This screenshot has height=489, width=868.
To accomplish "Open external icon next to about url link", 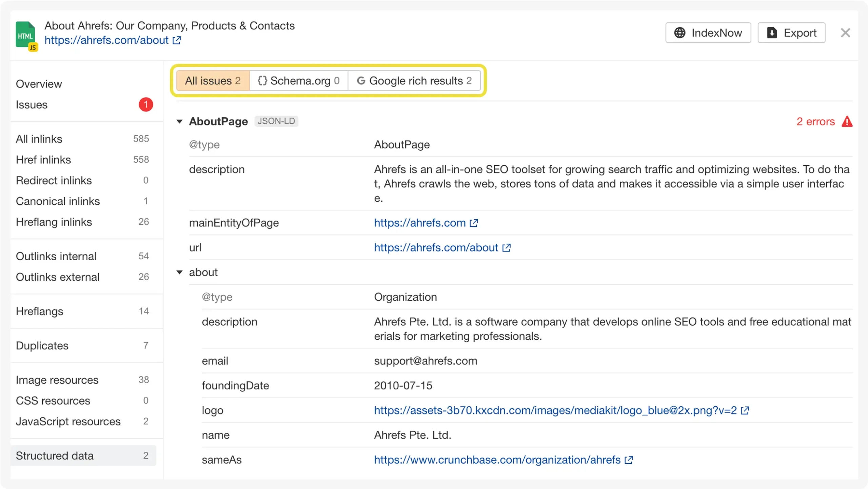I will click(x=506, y=248).
